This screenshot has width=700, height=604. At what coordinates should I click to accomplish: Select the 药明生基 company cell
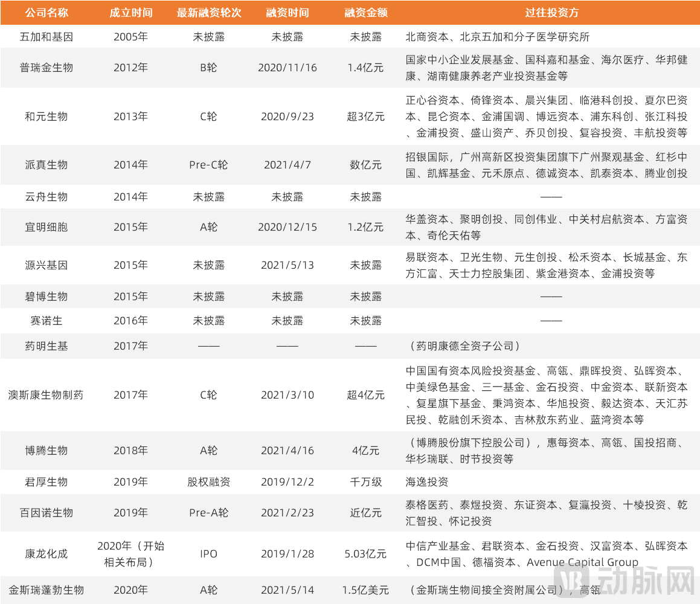(x=47, y=346)
